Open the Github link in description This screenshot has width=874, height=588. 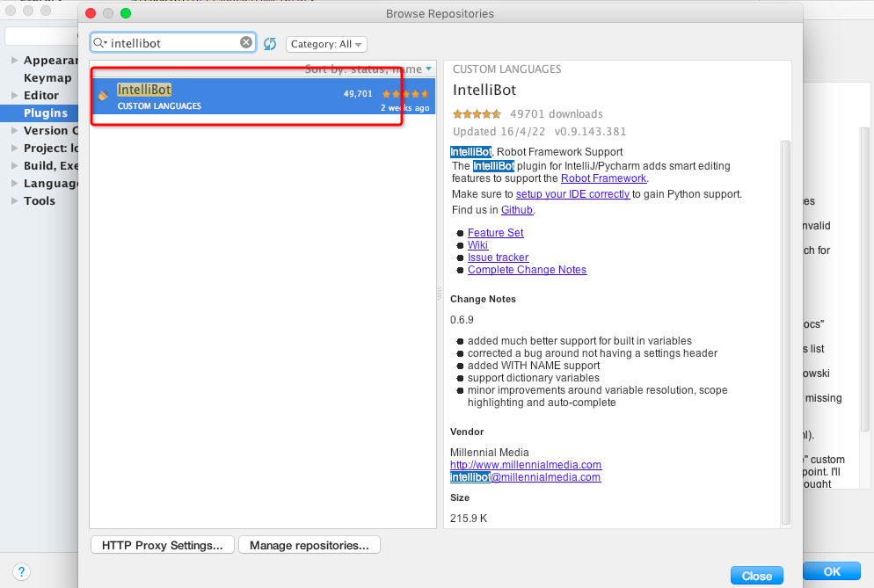[517, 210]
